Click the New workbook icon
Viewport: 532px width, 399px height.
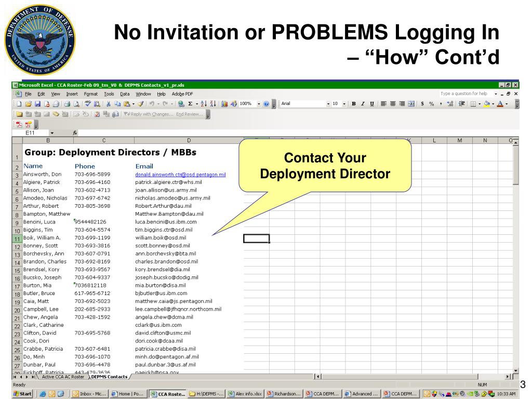(x=19, y=104)
